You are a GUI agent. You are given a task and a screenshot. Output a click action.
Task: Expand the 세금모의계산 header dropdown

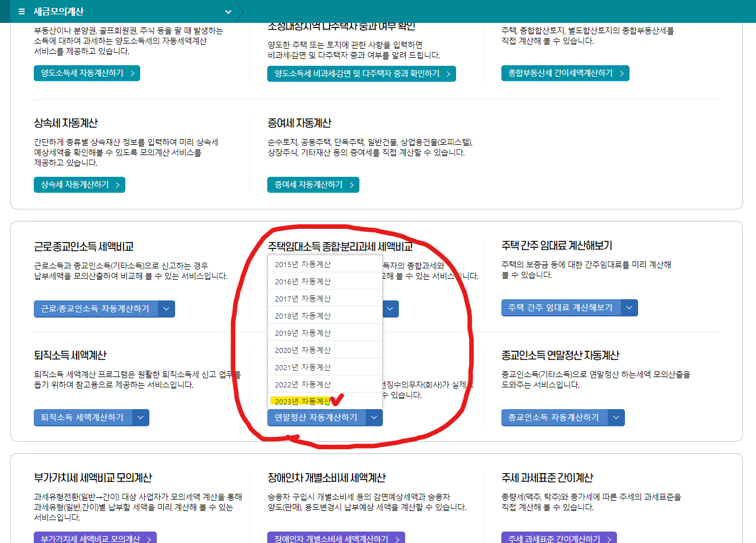pos(228,11)
